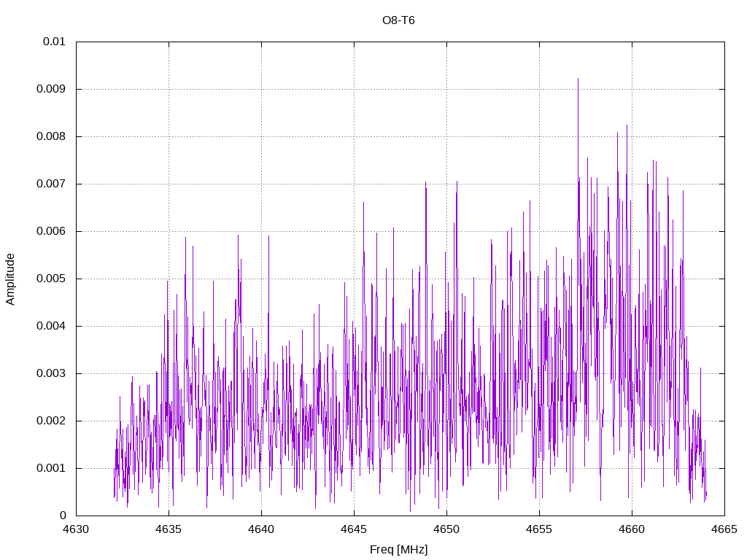
Task: Select the Freq [MHz] x-axis label
Action: click(398, 550)
